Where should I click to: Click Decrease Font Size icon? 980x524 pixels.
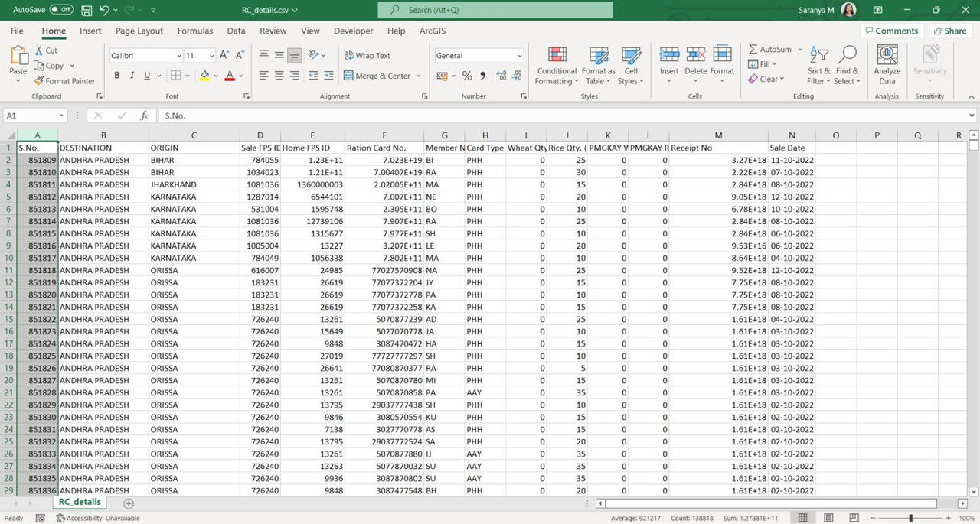pos(240,55)
